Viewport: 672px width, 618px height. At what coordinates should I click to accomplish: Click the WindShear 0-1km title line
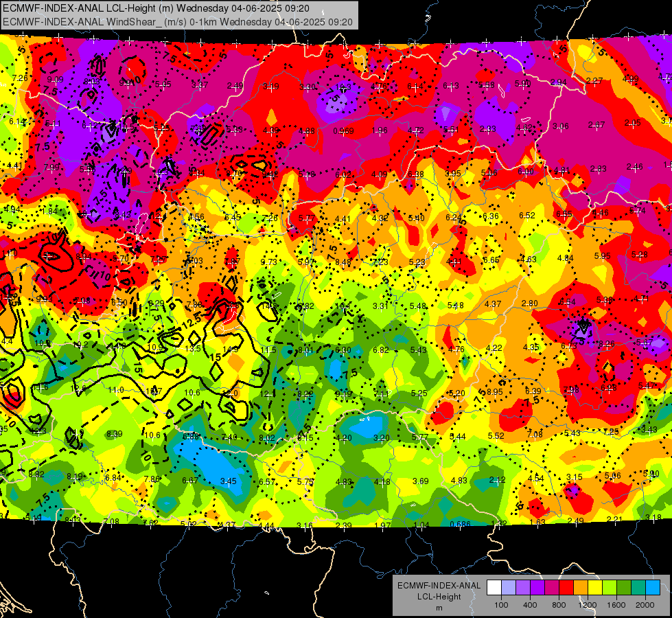click(177, 22)
